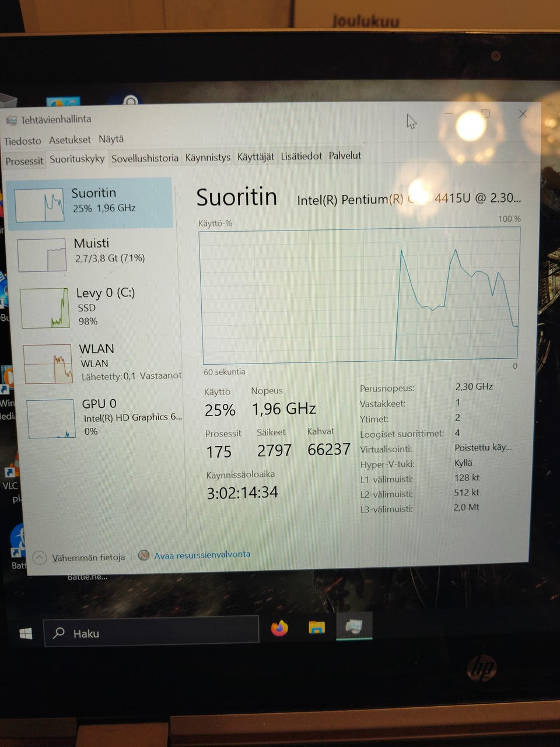The height and width of the screenshot is (747, 560).
Task: Select the Suoritin performance graph thumbnail
Action: click(39, 205)
